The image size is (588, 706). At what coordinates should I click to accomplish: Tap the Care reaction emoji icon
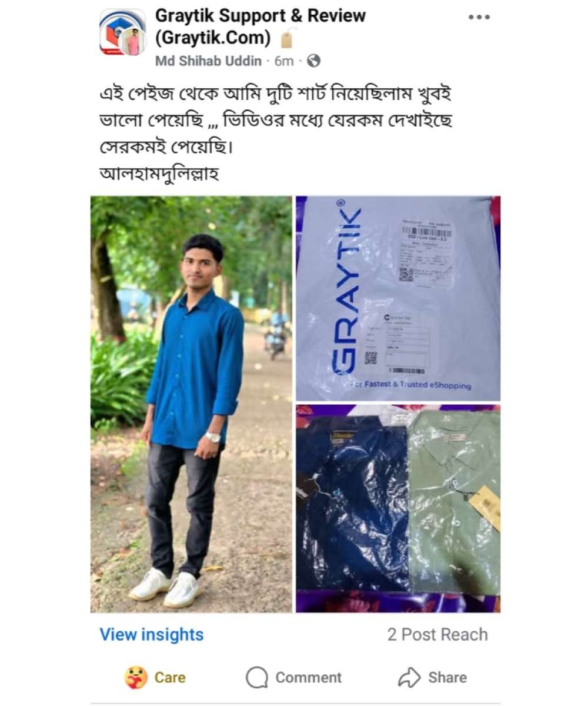tap(136, 677)
